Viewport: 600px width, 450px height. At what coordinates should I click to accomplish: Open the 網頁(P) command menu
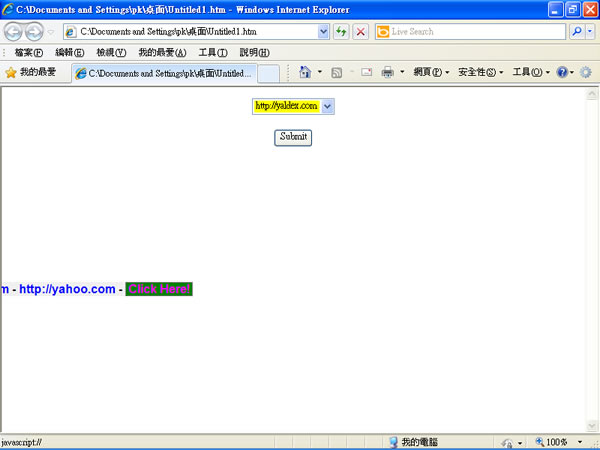[431, 72]
